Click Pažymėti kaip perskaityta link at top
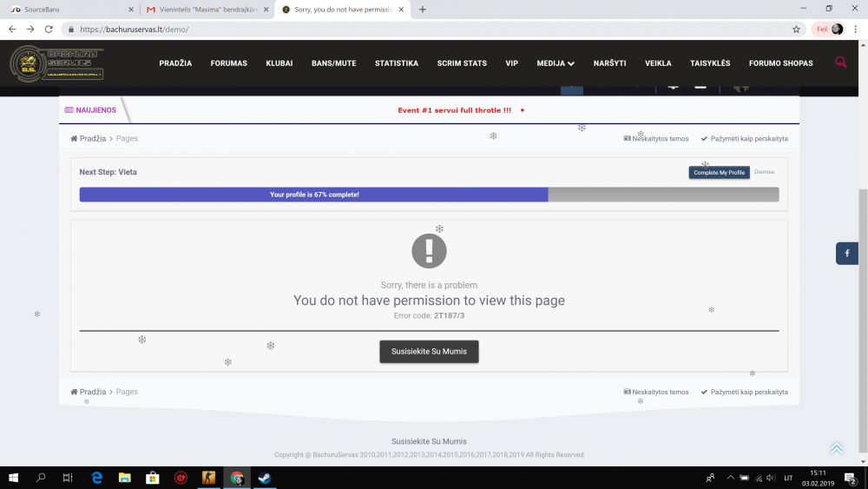The height and width of the screenshot is (489, 868). 745,138
